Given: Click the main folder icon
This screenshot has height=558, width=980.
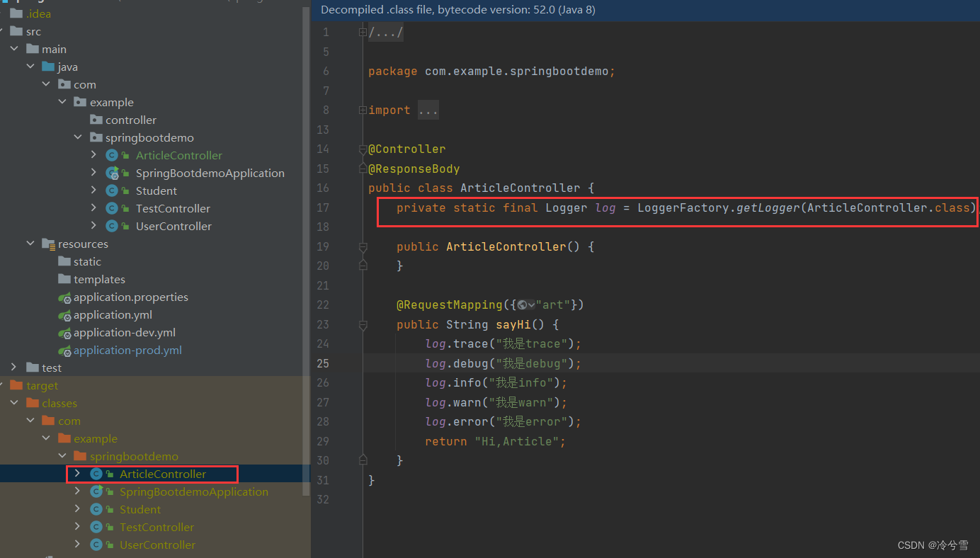Looking at the screenshot, I should click(32, 49).
